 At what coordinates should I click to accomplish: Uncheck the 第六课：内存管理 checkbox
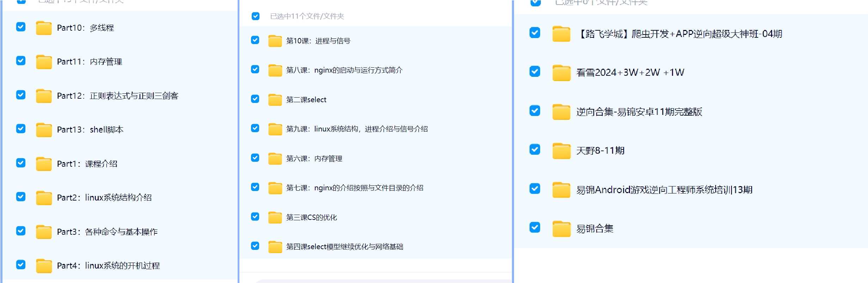255,158
